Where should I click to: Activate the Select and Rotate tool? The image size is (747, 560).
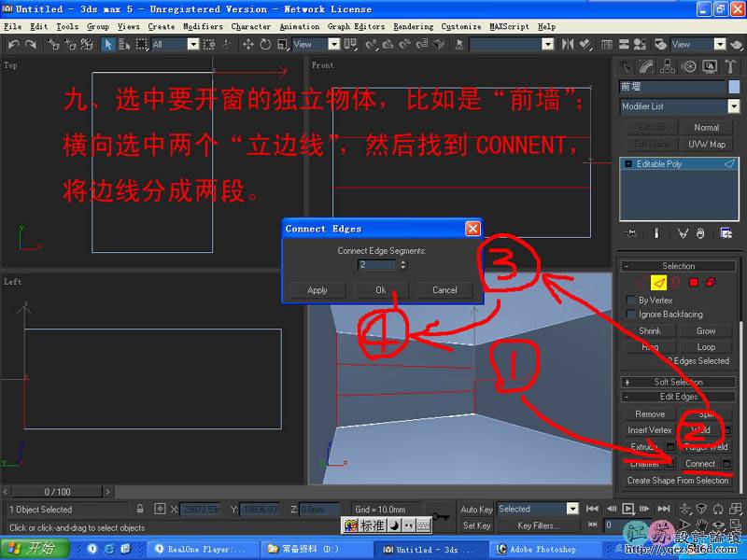265,45
